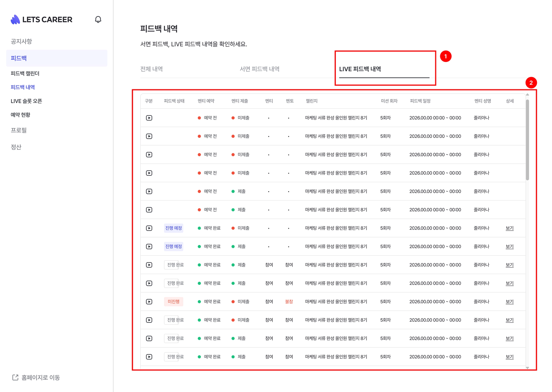Open 공지사항 in the sidebar
The width and height of the screenshot is (552, 392).
[21, 41]
